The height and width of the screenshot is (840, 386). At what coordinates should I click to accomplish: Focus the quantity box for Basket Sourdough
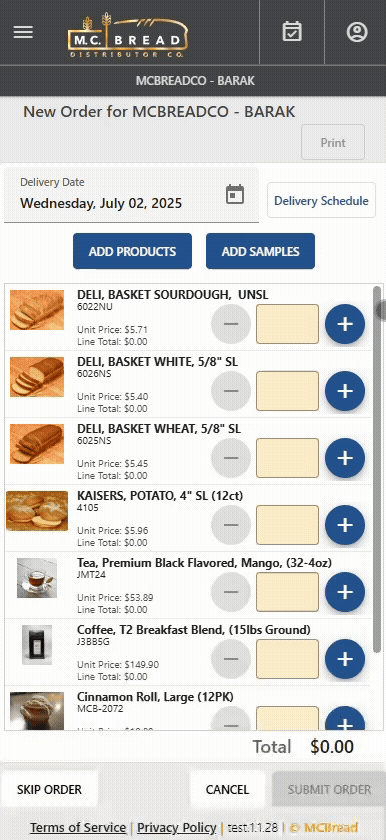point(287,324)
